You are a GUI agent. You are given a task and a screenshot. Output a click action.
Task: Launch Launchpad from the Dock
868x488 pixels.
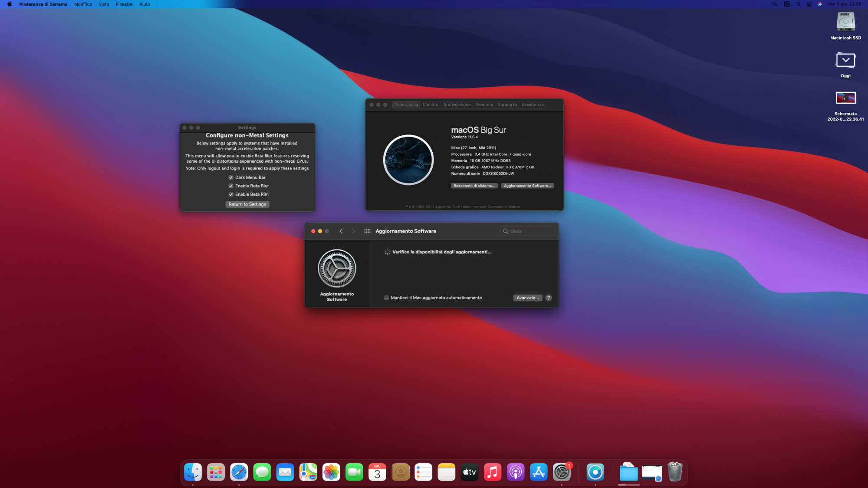pyautogui.click(x=216, y=472)
